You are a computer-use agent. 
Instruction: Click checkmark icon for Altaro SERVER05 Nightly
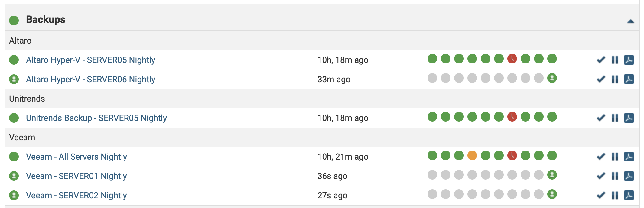point(601,60)
